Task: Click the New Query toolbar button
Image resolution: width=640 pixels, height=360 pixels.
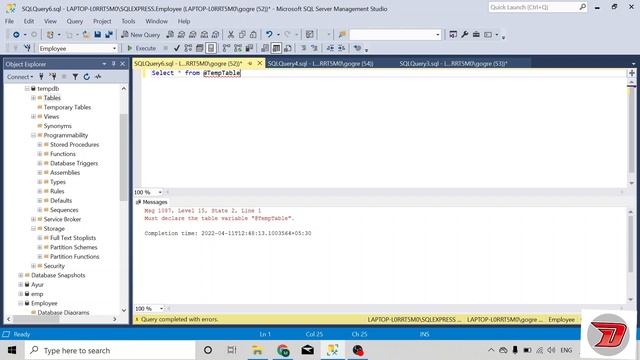Action: point(140,35)
